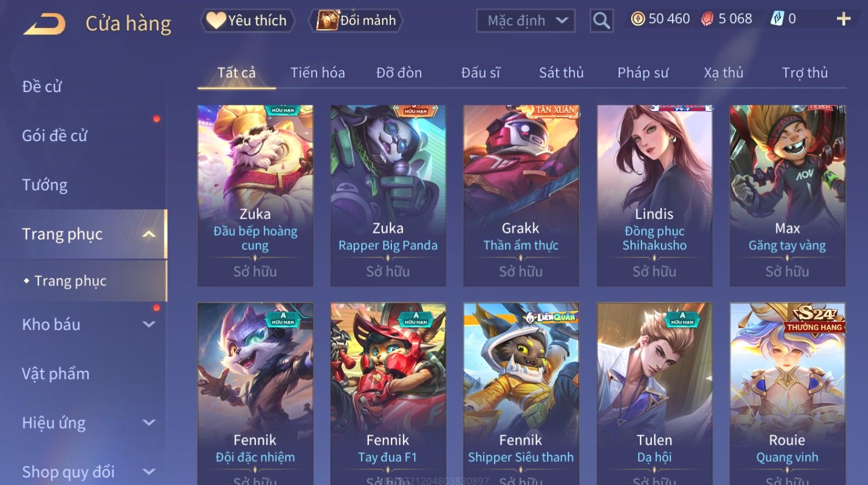Tap the plus icon to add currency

click(x=843, y=19)
